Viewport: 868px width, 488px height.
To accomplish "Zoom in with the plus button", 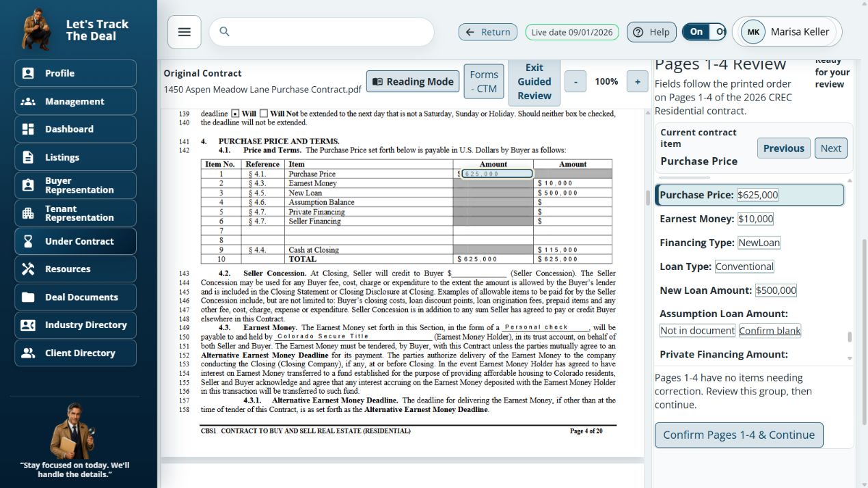I will [637, 81].
